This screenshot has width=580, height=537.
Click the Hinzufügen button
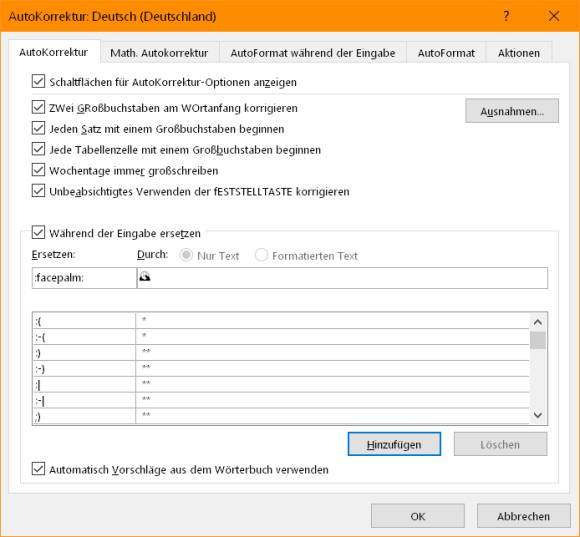(x=394, y=444)
